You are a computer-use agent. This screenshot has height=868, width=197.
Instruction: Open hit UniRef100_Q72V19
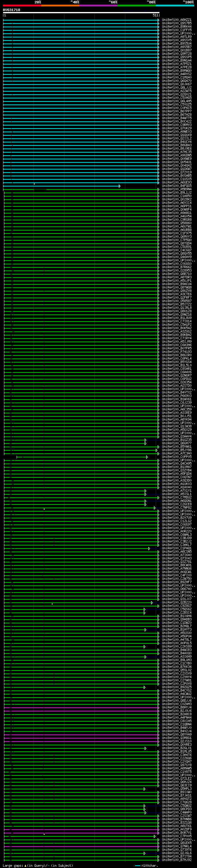tap(176, 172)
